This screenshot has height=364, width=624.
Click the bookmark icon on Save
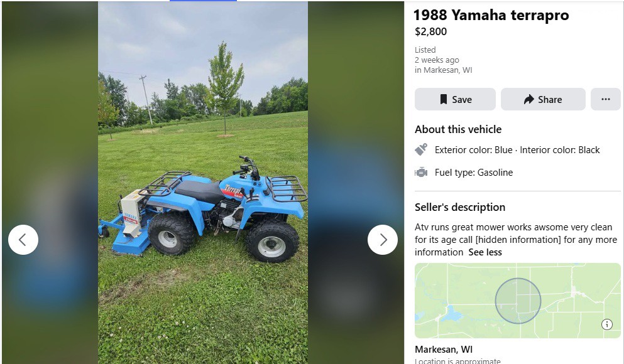click(443, 99)
